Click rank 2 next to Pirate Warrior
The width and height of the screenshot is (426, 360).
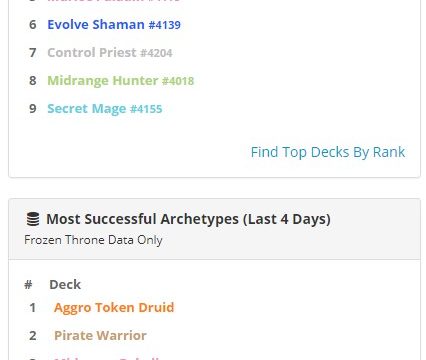[32, 335]
